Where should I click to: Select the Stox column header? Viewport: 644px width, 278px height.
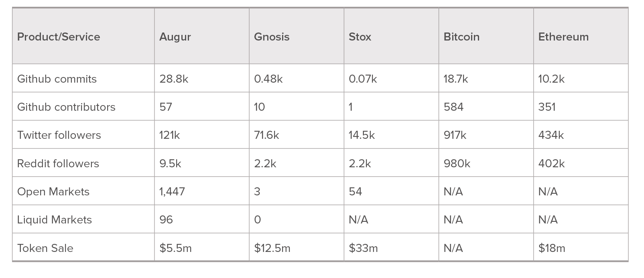point(391,36)
